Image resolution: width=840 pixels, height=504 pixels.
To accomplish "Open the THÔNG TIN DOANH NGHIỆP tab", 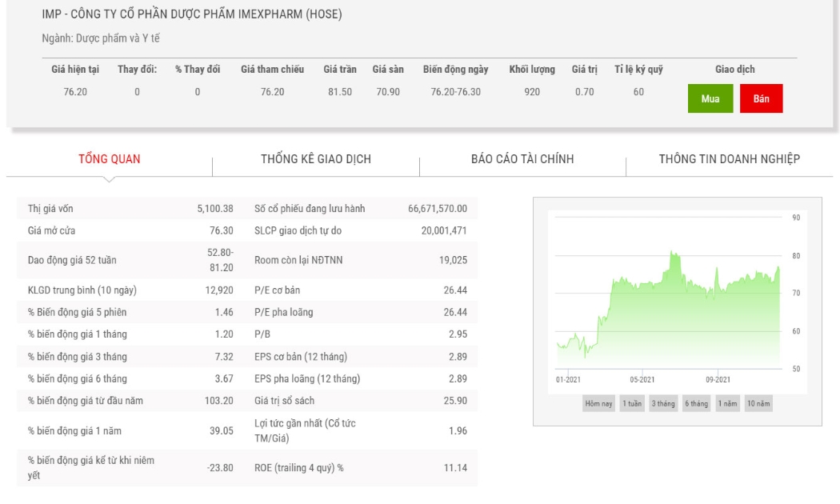I will (x=729, y=159).
